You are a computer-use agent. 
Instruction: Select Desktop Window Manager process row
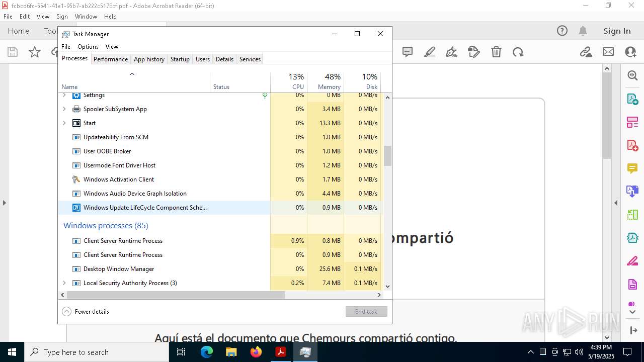pos(220,269)
